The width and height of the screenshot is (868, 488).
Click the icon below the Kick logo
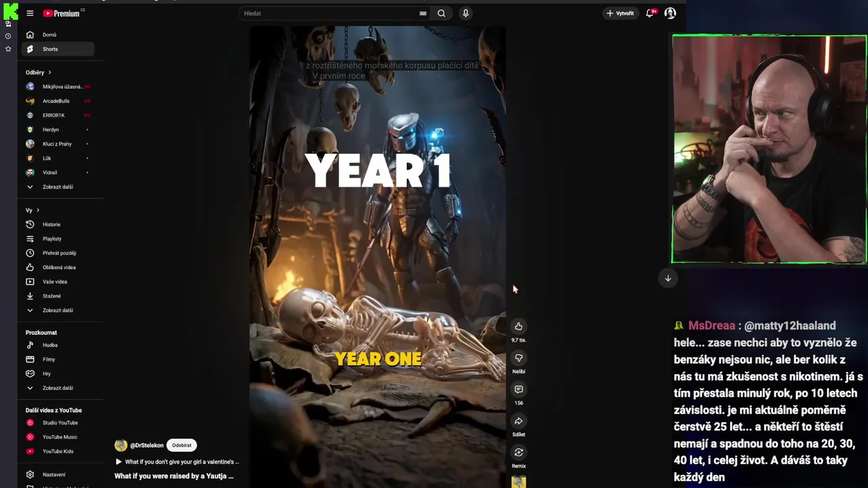point(8,24)
